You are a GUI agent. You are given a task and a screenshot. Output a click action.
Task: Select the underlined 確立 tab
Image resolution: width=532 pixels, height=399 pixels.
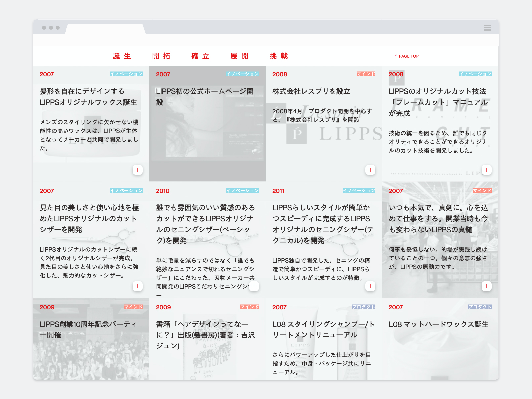(x=200, y=56)
